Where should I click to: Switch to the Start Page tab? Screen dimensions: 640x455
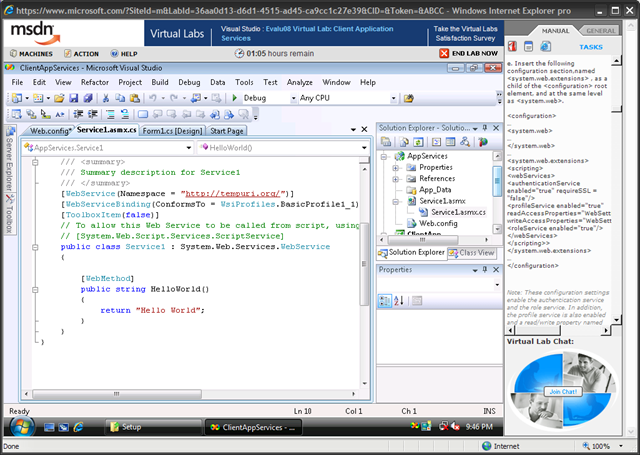pyautogui.click(x=227, y=131)
